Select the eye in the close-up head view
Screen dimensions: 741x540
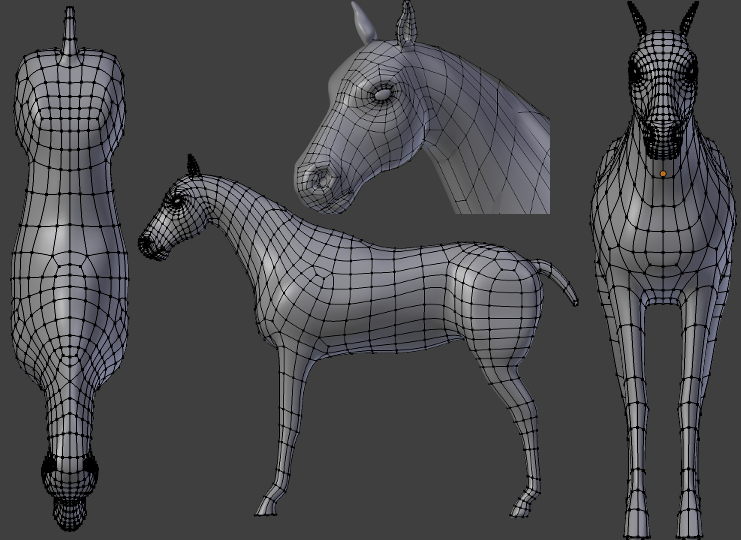click(x=382, y=94)
